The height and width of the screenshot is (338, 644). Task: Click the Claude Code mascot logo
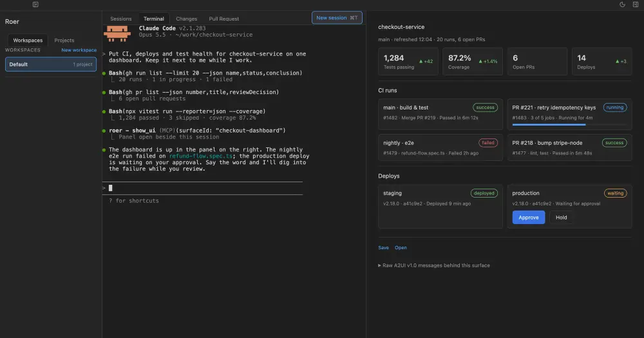tap(117, 33)
